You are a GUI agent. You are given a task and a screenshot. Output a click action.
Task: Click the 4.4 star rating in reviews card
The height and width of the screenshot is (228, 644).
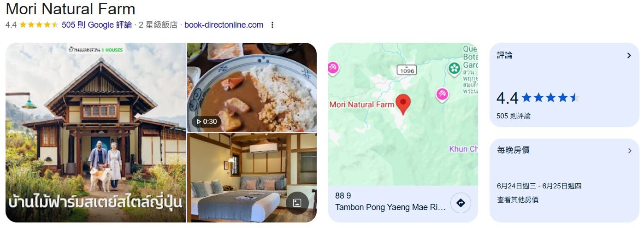pos(538,98)
